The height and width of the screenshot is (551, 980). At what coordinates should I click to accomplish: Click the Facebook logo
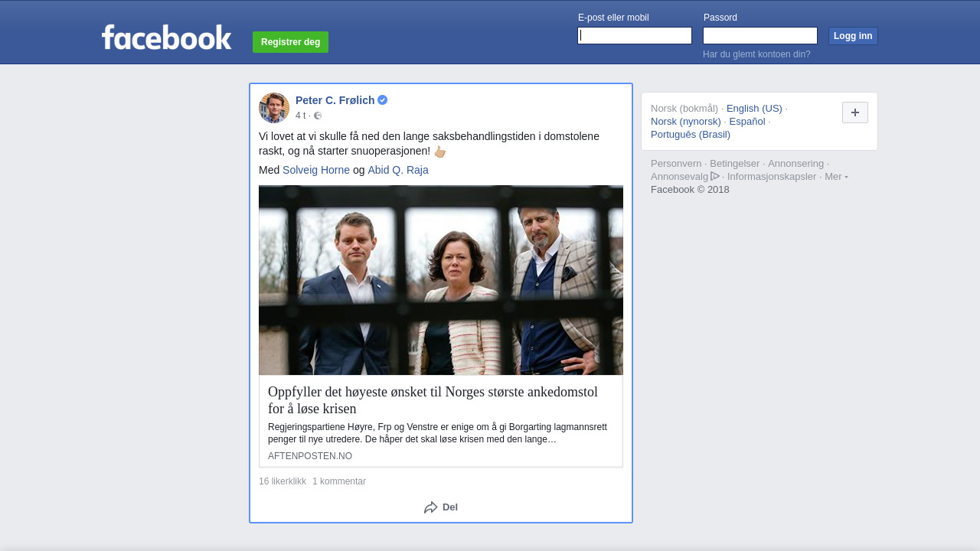pyautogui.click(x=166, y=37)
